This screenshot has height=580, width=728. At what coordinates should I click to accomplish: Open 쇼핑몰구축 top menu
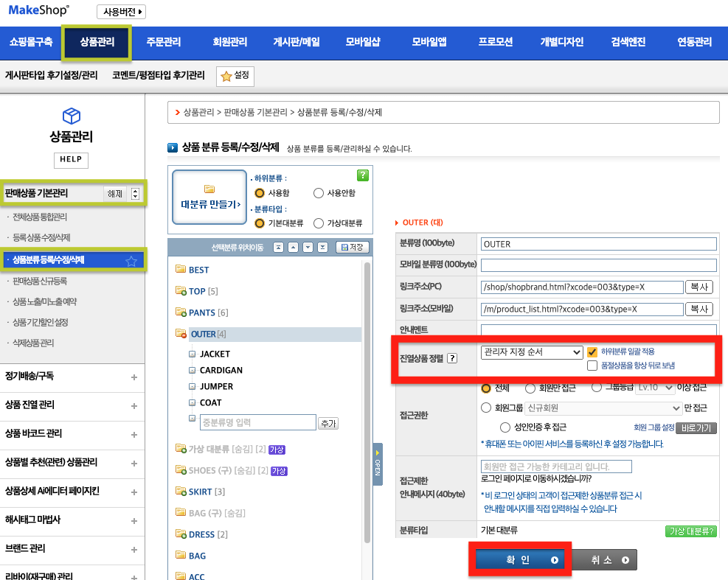31,42
